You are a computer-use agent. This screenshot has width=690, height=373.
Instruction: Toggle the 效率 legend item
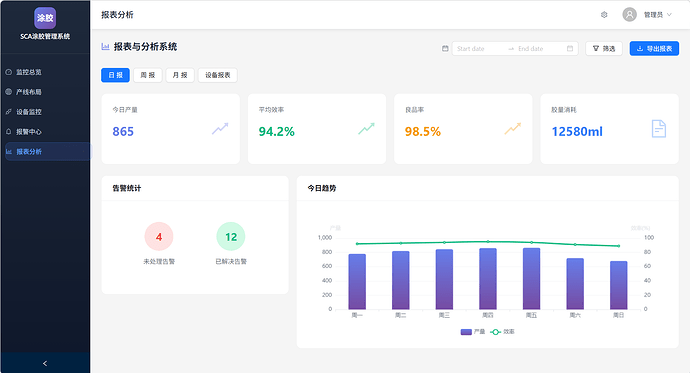[502, 332]
